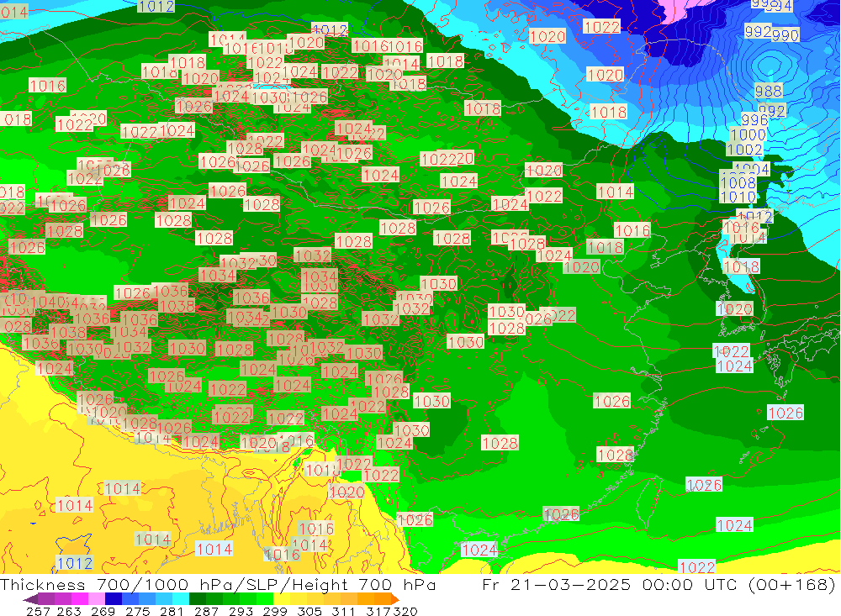Click the 996 isobar label

pyautogui.click(x=754, y=119)
